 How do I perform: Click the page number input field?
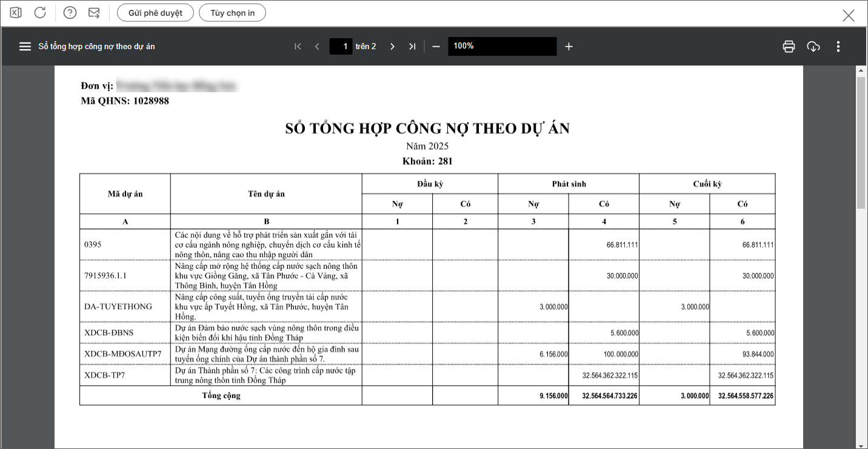341,47
